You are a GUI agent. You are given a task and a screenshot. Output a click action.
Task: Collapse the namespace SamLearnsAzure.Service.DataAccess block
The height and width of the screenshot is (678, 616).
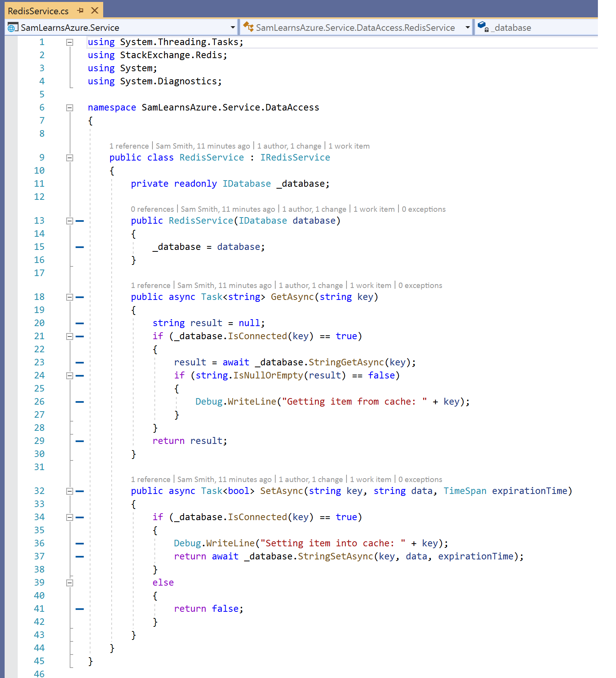(x=70, y=108)
